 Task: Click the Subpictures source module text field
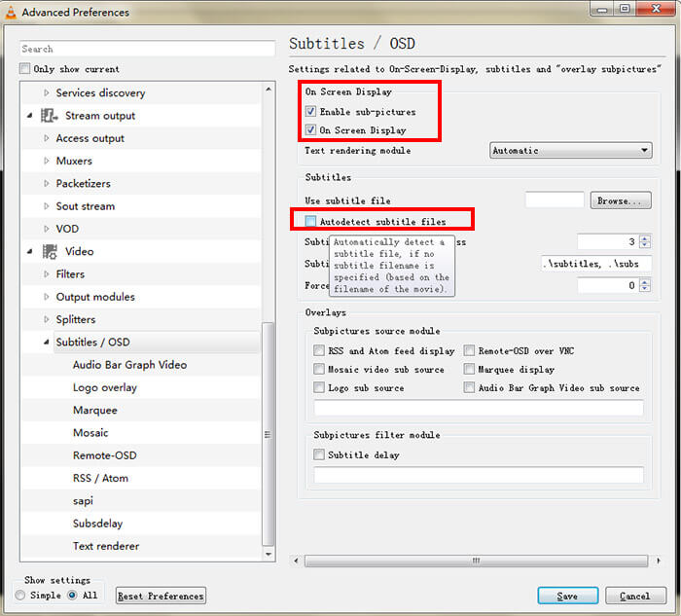pyautogui.click(x=479, y=408)
